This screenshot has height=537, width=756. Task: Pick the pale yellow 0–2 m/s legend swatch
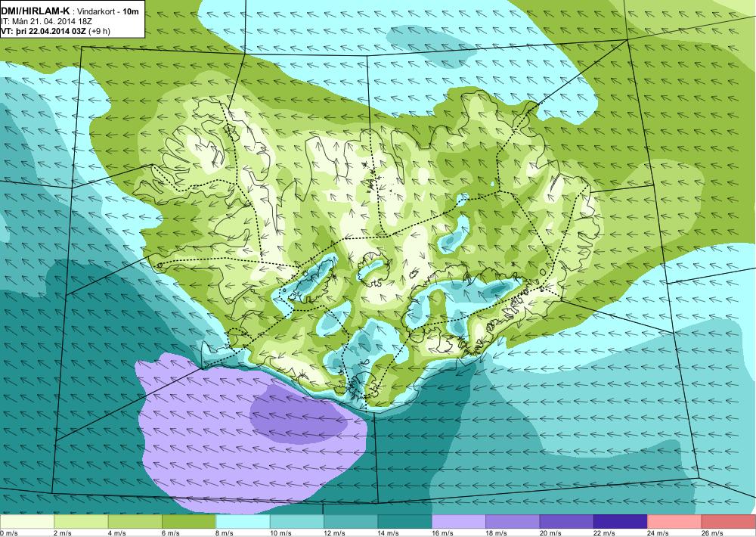coord(27,521)
